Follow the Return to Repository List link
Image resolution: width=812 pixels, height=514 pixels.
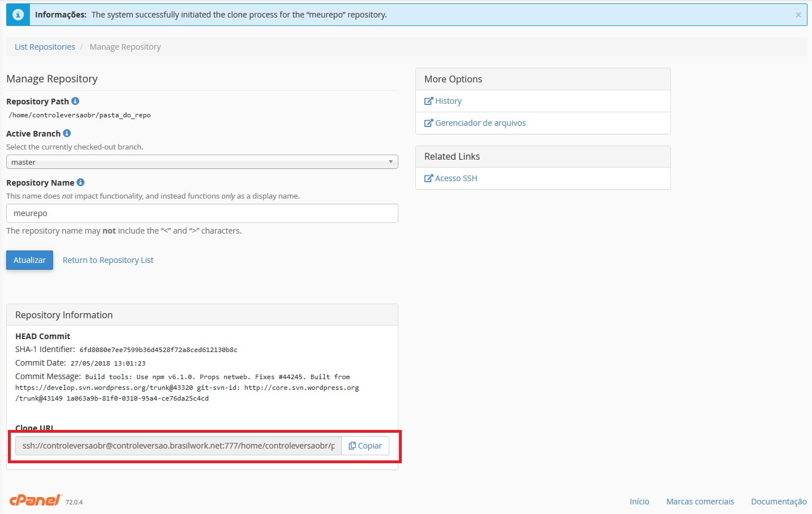coord(108,260)
